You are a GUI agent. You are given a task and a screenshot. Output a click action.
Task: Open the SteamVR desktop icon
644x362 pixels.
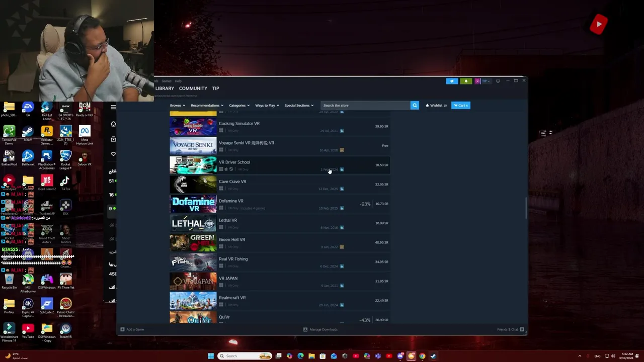pyautogui.click(x=65, y=331)
